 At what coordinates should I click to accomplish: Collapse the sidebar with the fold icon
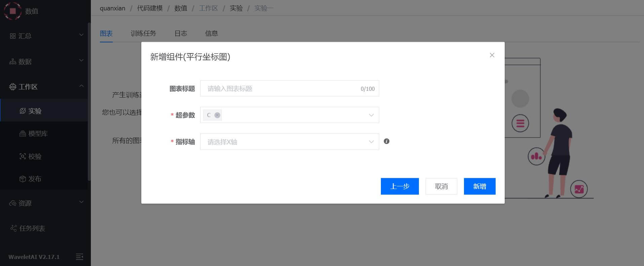tap(79, 257)
